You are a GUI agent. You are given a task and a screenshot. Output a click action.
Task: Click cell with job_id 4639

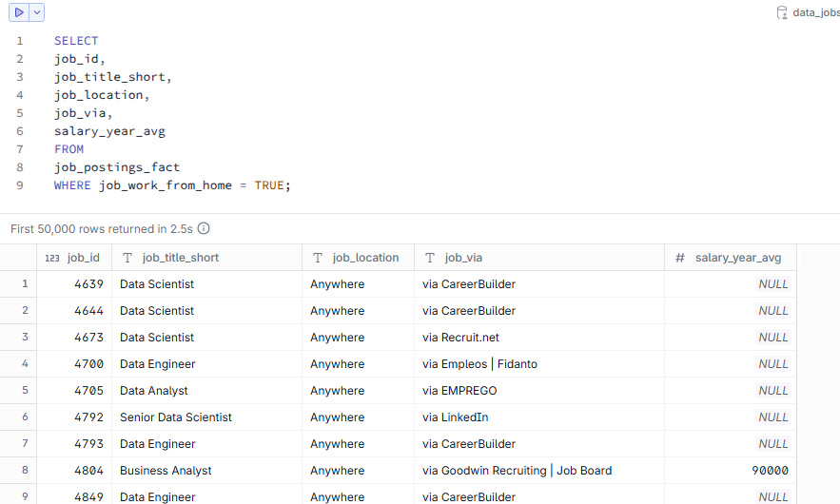click(74, 284)
